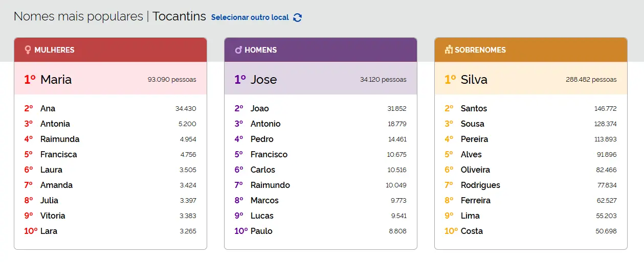644x262 pixels.
Task: Click Lara at tenth place
Action: click(x=49, y=231)
